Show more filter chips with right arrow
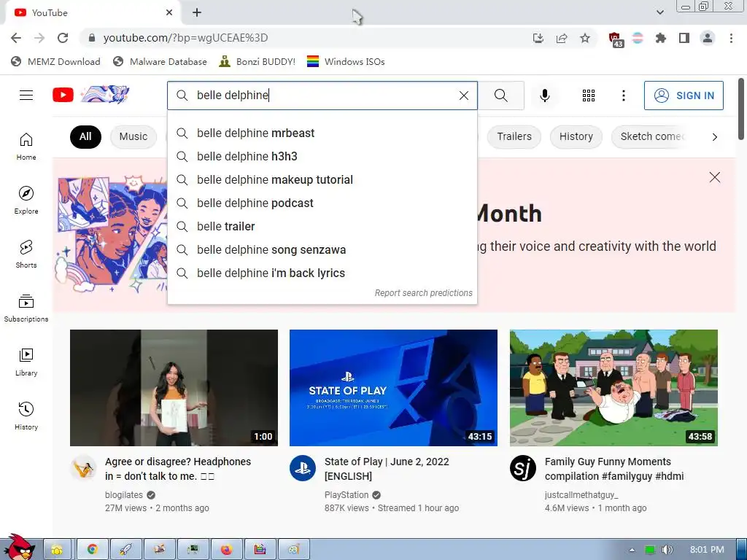Screen dimensions: 747x560 tap(714, 137)
